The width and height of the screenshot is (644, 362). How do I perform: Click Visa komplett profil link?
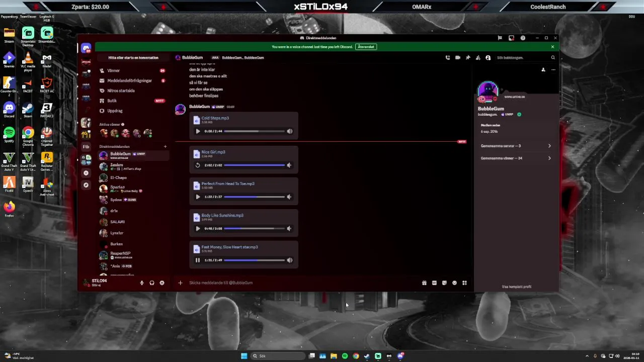(516, 287)
